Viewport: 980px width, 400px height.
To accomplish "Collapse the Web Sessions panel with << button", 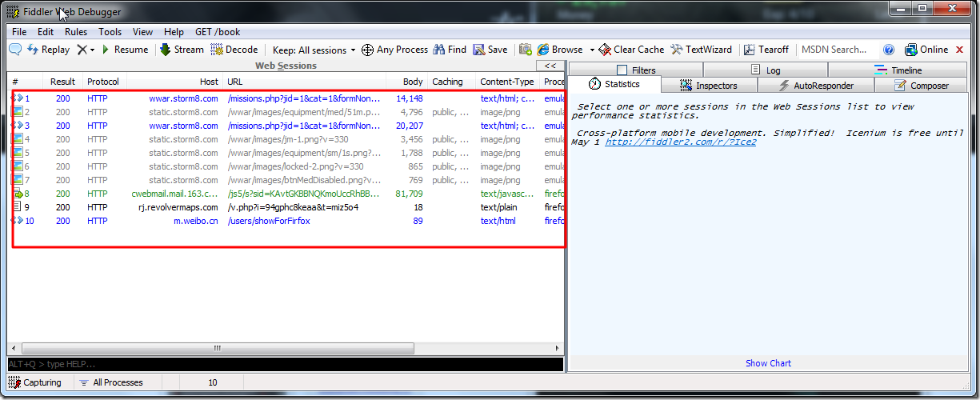I will (x=550, y=66).
